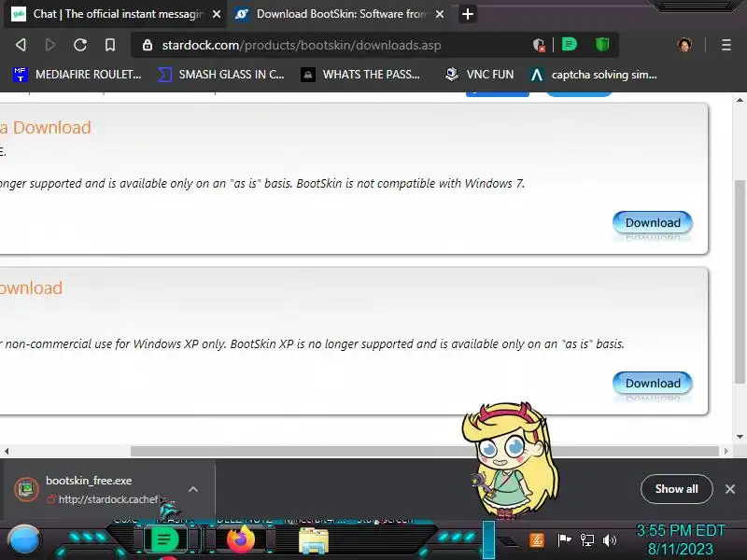Viewport: 747px width, 560px height.
Task: Open the browser hamburger menu
Action: coord(726,45)
